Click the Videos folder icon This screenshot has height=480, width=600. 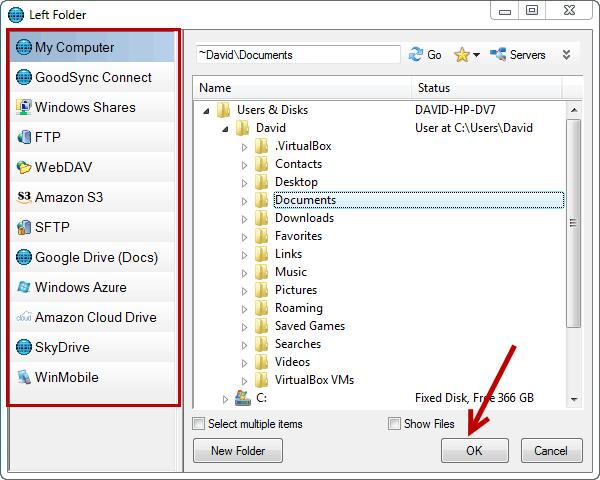click(x=261, y=362)
